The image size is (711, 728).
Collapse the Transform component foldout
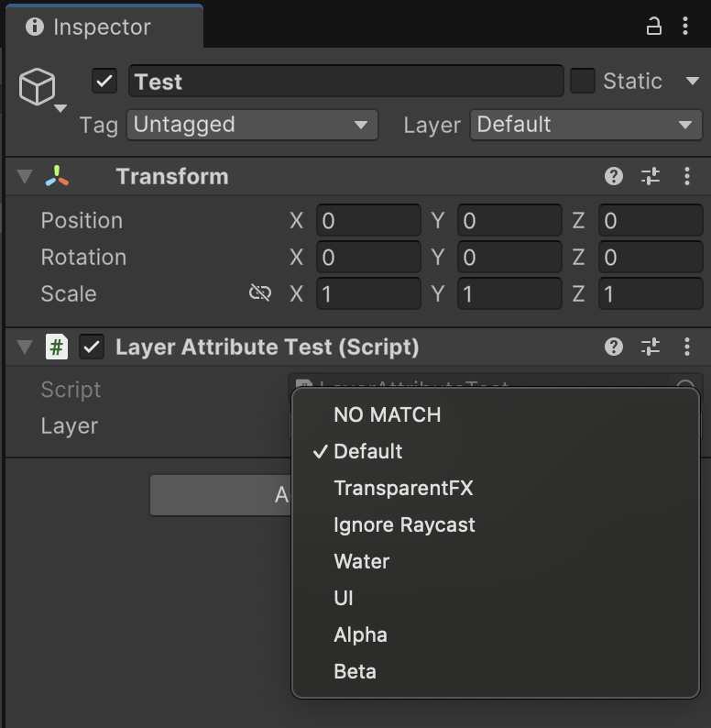point(25,176)
